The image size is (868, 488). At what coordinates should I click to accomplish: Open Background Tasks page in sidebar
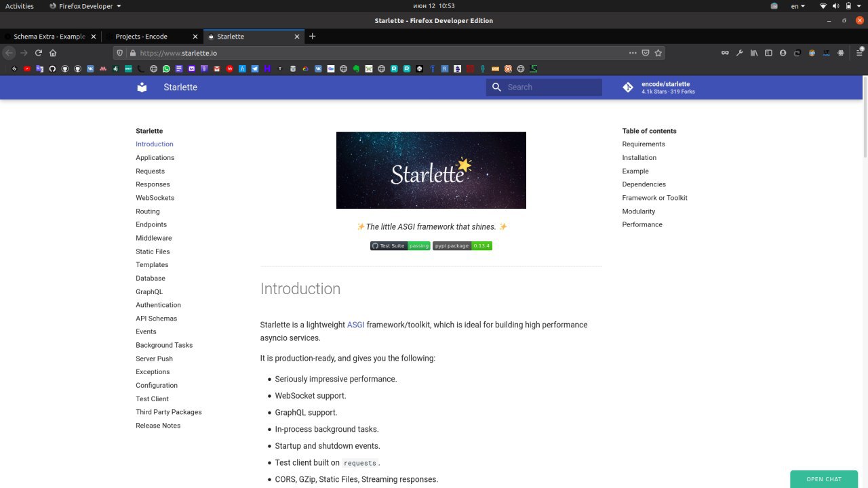coord(164,345)
